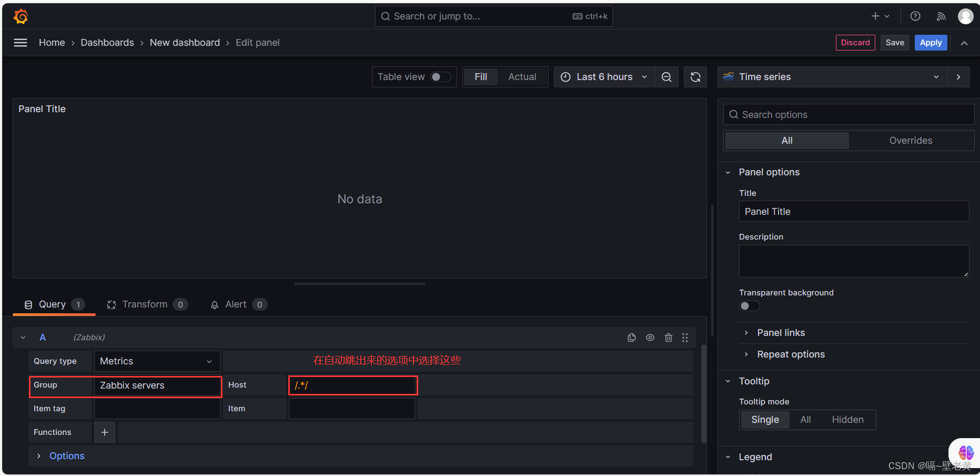Expand Panel links section
The height and width of the screenshot is (476, 980).
coord(781,333)
